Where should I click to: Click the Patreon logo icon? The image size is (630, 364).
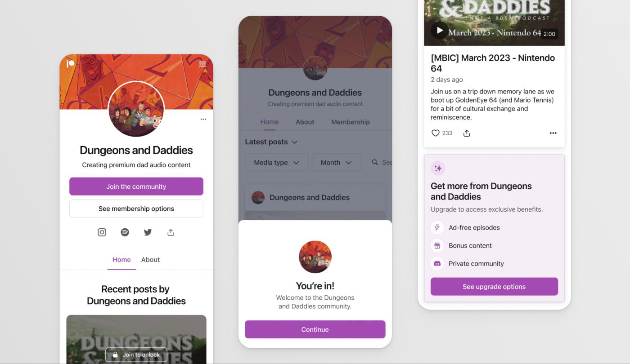coord(70,64)
